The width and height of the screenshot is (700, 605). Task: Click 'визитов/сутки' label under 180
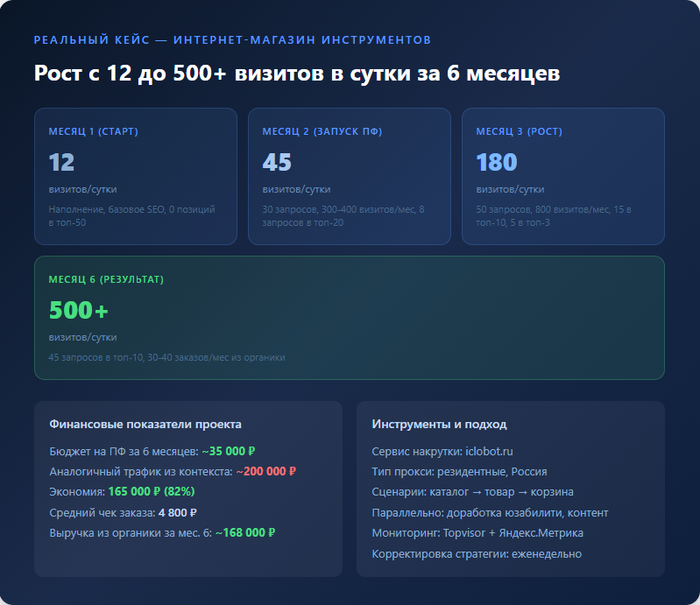coord(510,189)
